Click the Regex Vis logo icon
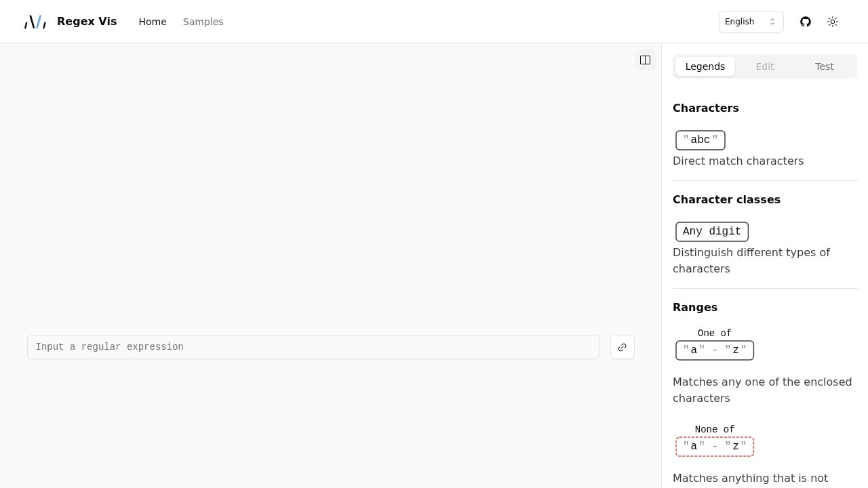The height and width of the screenshot is (488, 868). point(35,21)
